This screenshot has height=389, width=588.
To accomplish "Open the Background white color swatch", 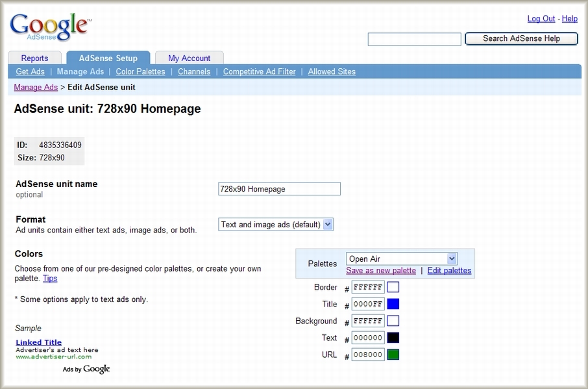I will pyautogui.click(x=393, y=321).
